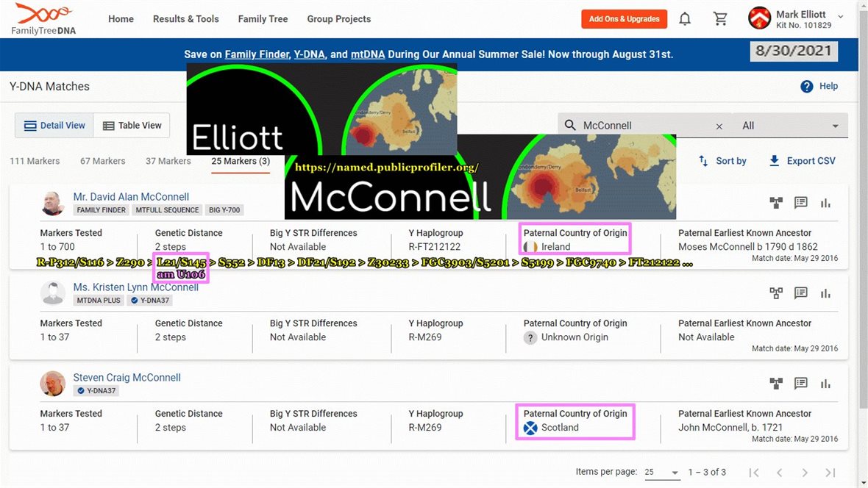This screenshot has width=868, height=488.
Task: Go to next page of matches
Action: 805,473
